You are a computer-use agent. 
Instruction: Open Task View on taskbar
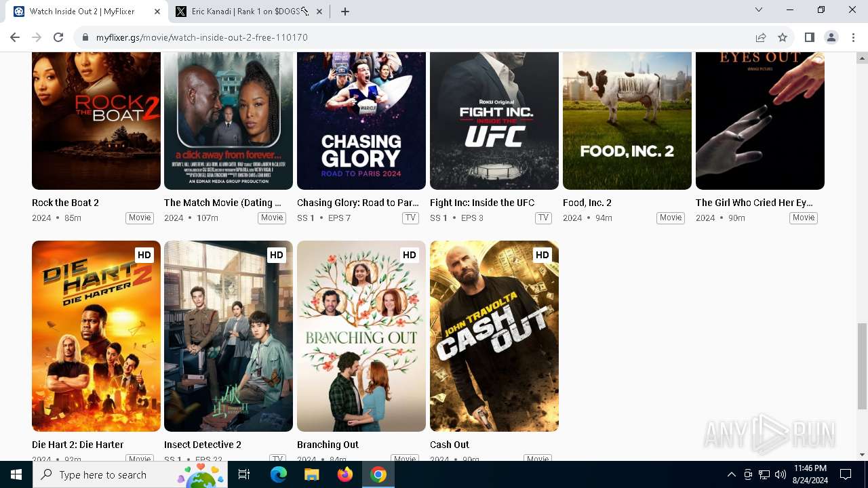(244, 474)
